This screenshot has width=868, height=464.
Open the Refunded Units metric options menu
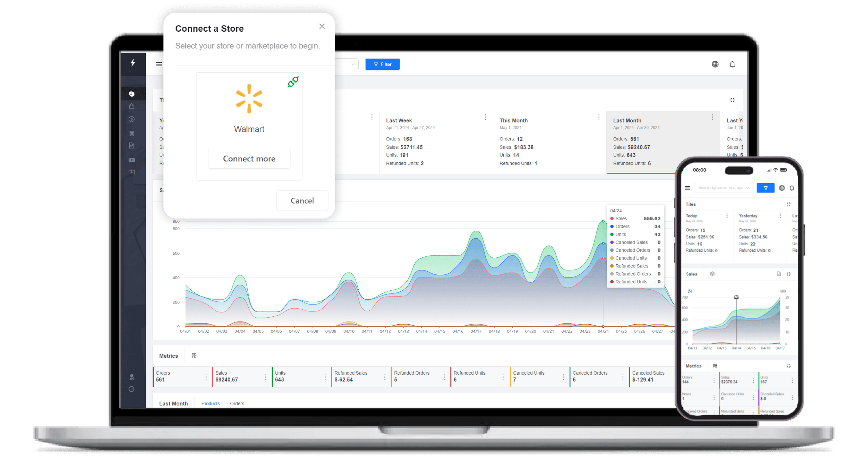pyautogui.click(x=504, y=377)
